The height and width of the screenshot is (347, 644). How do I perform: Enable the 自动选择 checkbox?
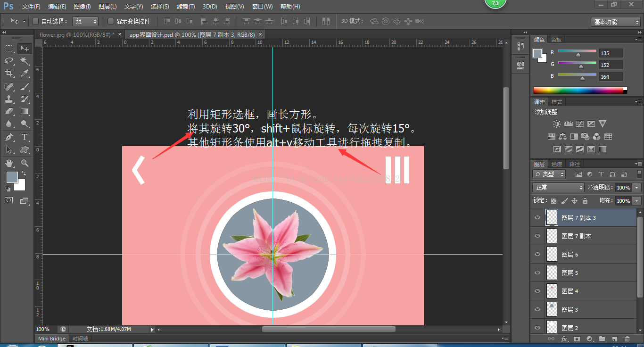pos(35,21)
